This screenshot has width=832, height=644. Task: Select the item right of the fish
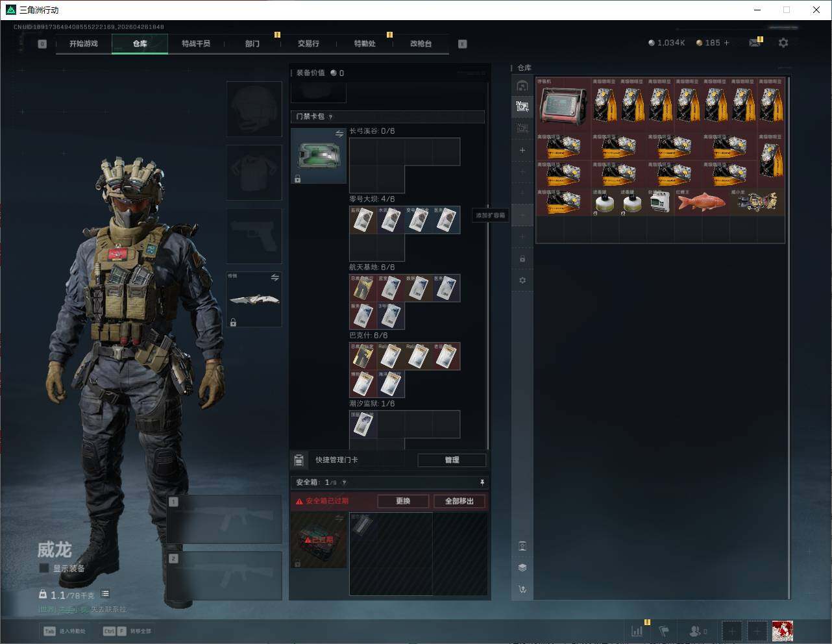[757, 202]
